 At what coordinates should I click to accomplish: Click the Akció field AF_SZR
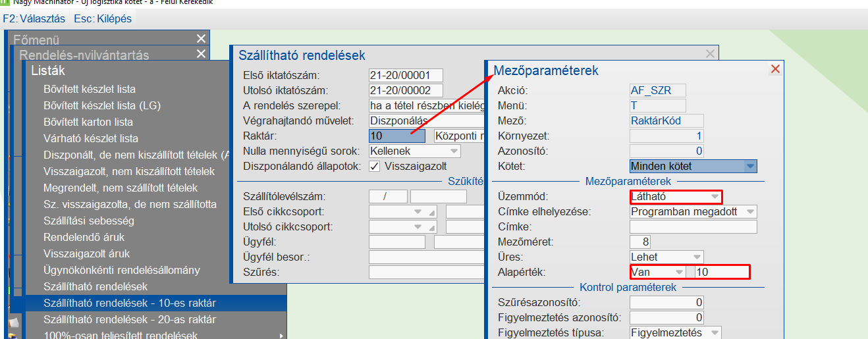[658, 91]
